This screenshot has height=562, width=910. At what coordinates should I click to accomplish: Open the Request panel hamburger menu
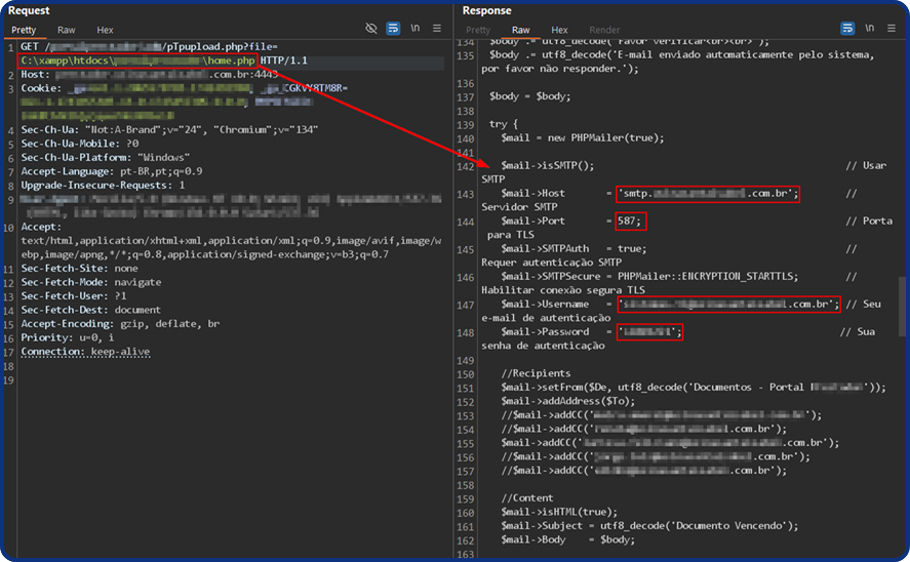[437, 29]
